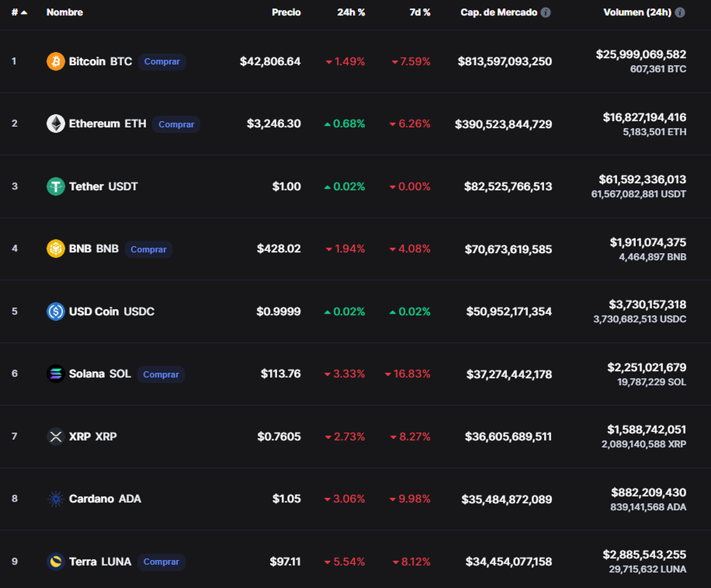Click the Bitcoin logo icon
711x588 pixels.
click(55, 61)
